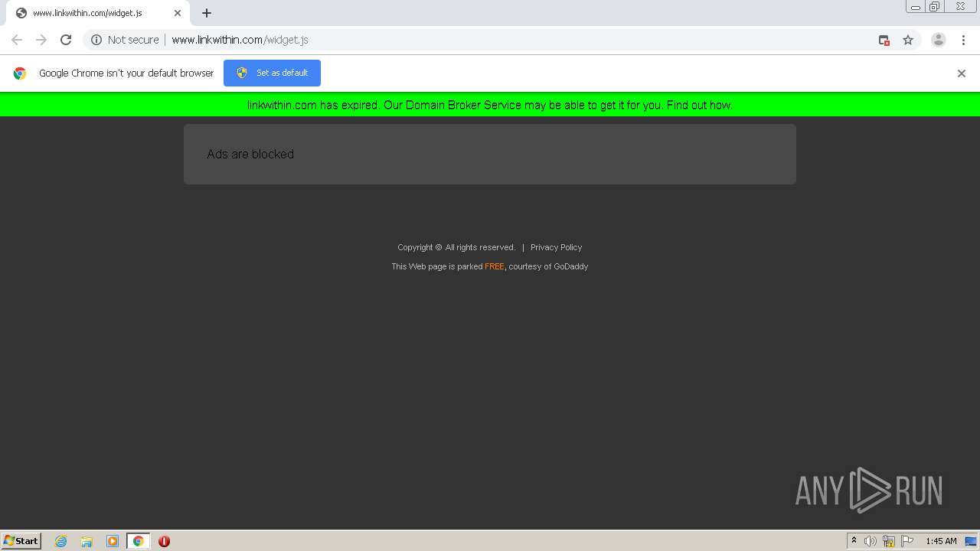This screenshot has height=551, width=980.
Task: Restore down the Chrome window
Action: (935, 7)
